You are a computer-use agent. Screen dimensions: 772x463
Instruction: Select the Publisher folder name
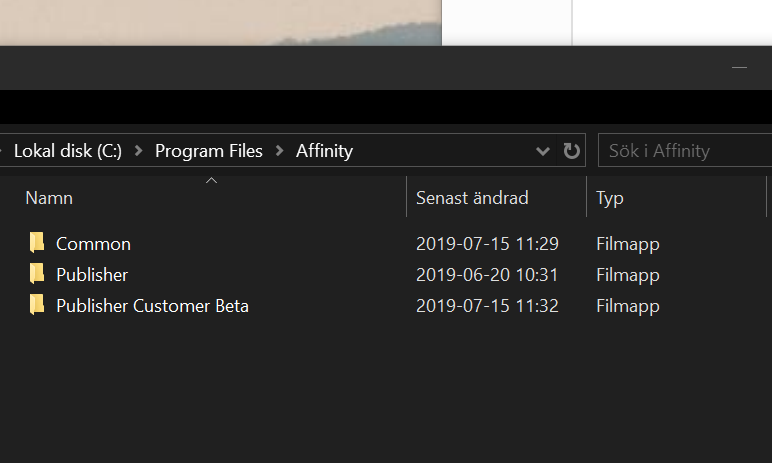click(92, 275)
